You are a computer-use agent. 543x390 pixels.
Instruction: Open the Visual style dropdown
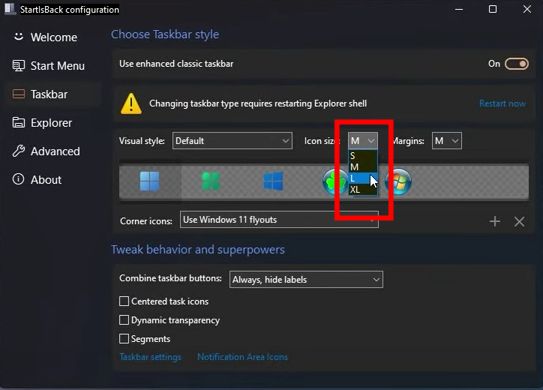[x=232, y=141]
